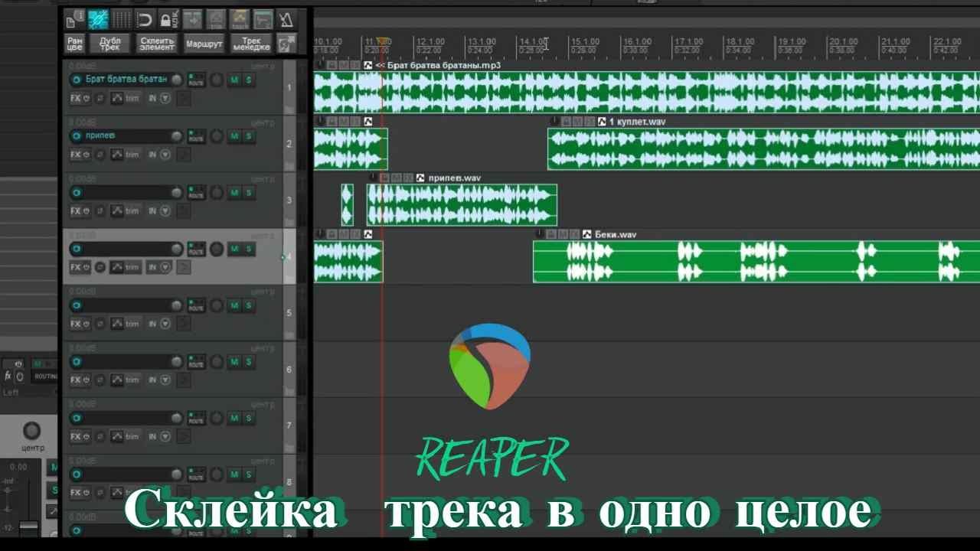This screenshot has width=980, height=551.
Task: Open envelope button on track 1
Action: tap(117, 98)
